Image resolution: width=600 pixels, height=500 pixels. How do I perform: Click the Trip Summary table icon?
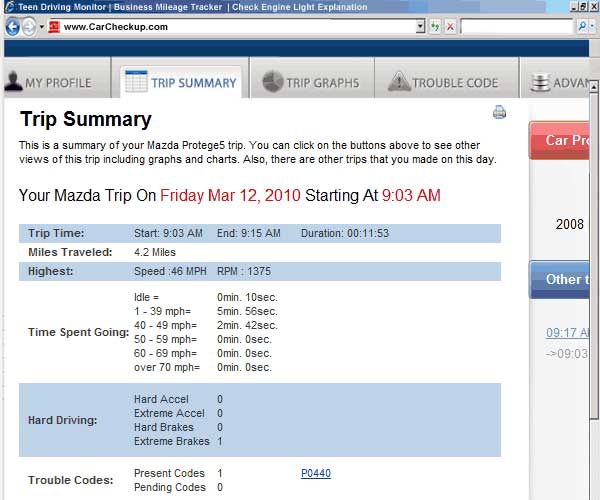click(x=136, y=81)
